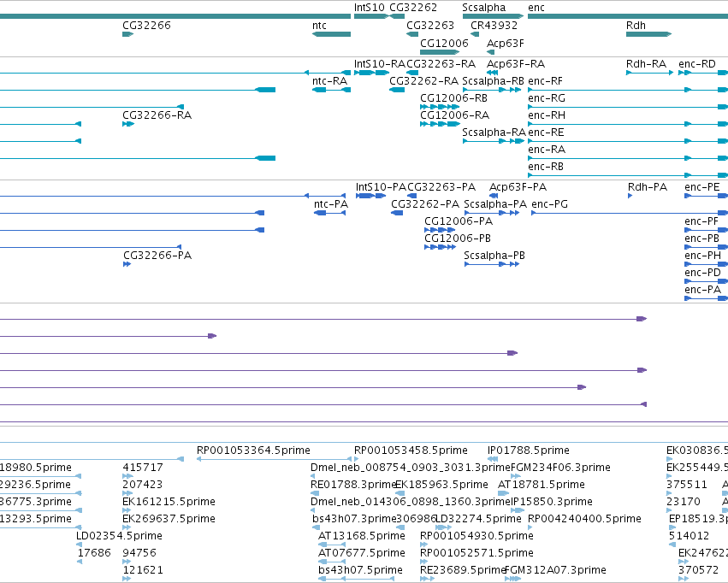The height and width of the screenshot is (583, 728).
Task: Select the CG12006 gene label
Action: 444,44
